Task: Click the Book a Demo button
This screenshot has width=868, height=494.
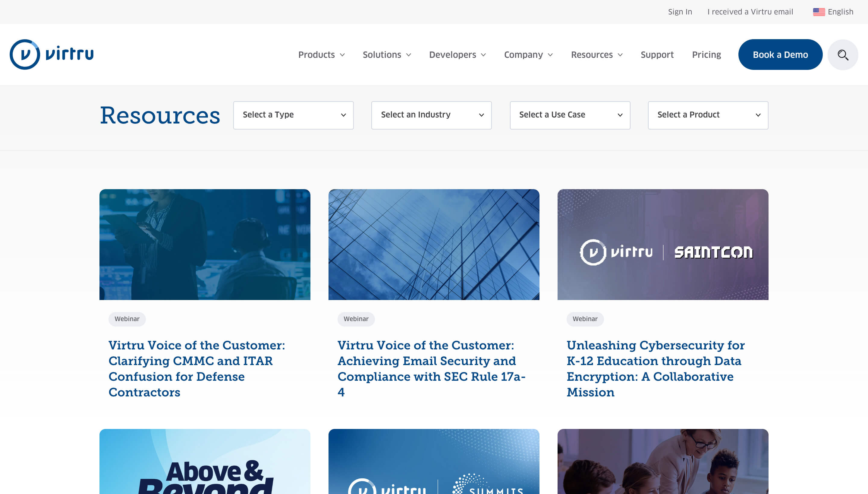Action: tap(780, 55)
